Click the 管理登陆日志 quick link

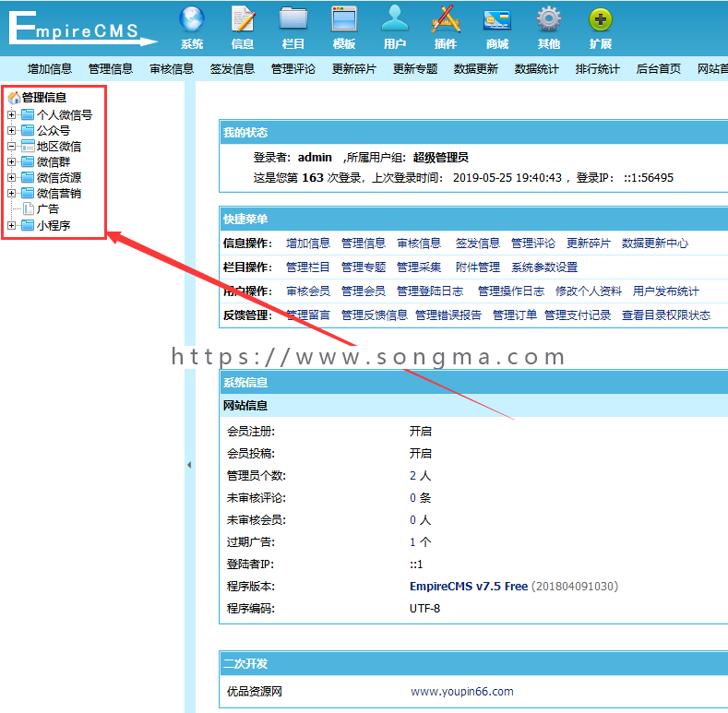(x=430, y=291)
